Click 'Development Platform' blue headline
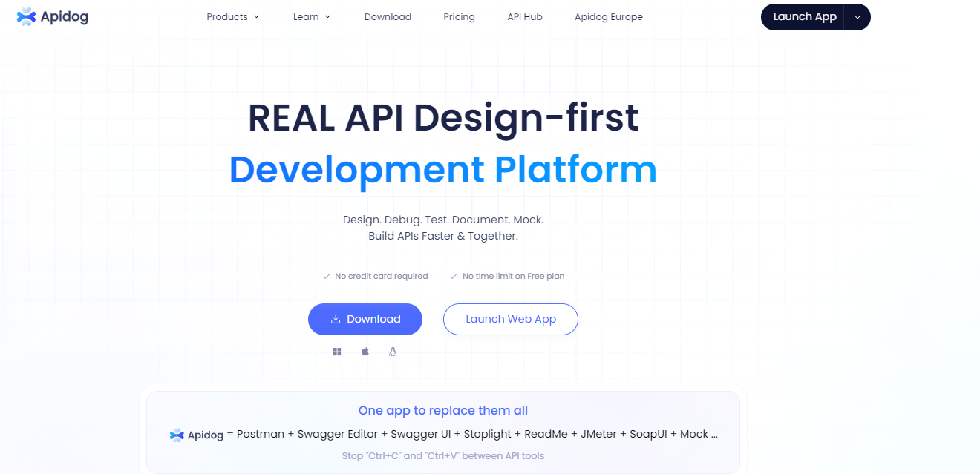Viewport: 980px width, 474px height. tap(443, 169)
